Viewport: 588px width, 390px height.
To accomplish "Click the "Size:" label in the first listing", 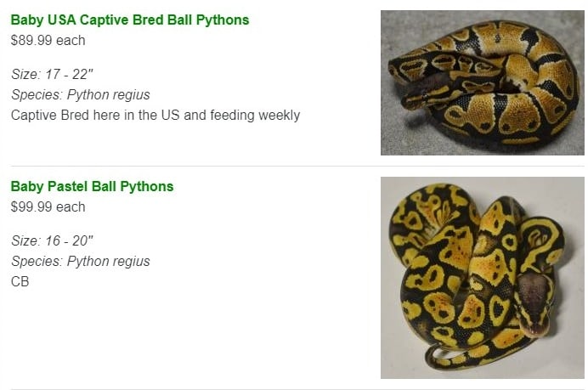I will (25, 74).
